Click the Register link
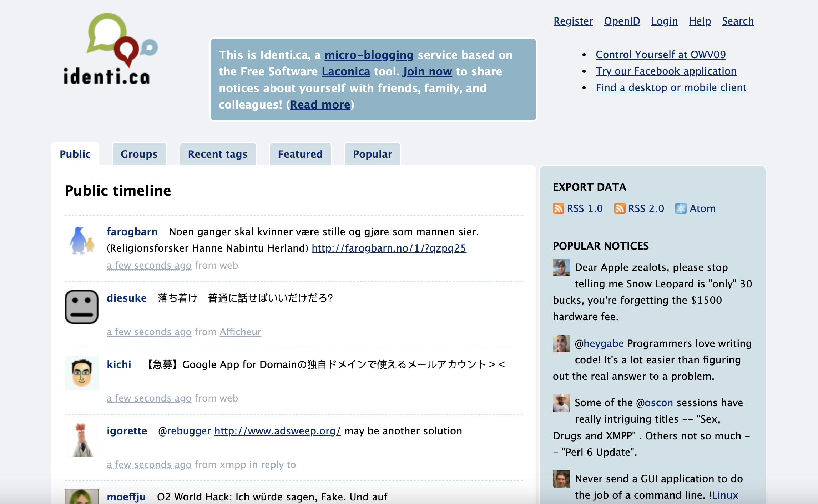This screenshot has height=504, width=818. [573, 21]
